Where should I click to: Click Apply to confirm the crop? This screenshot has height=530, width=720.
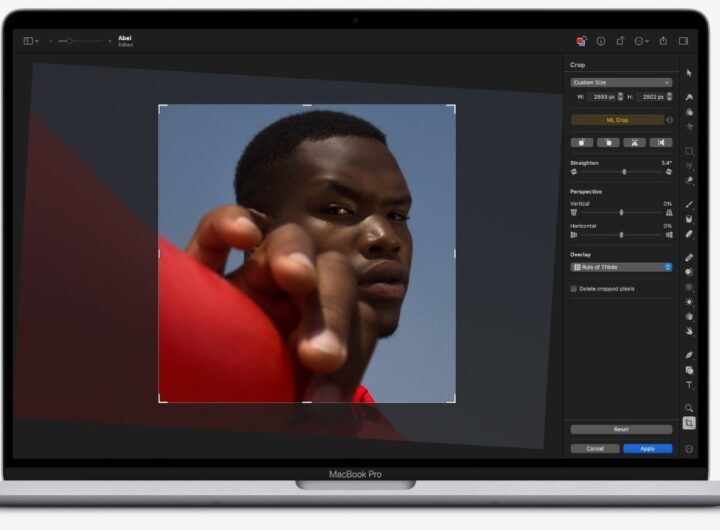pos(647,448)
